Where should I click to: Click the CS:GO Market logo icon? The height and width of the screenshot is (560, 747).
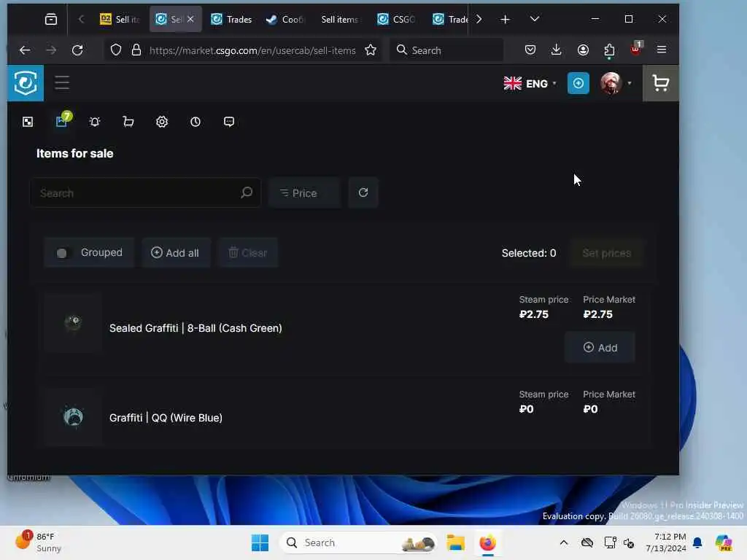pos(26,83)
